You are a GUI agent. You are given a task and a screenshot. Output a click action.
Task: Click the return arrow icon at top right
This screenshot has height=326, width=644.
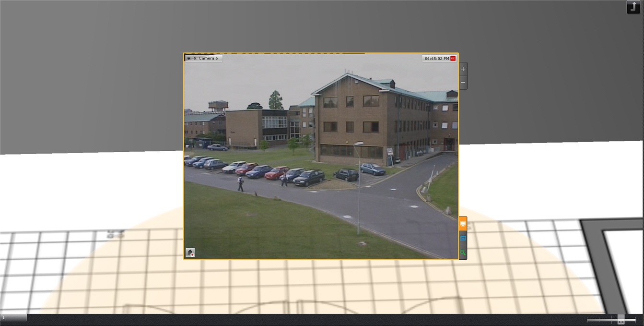click(633, 7)
